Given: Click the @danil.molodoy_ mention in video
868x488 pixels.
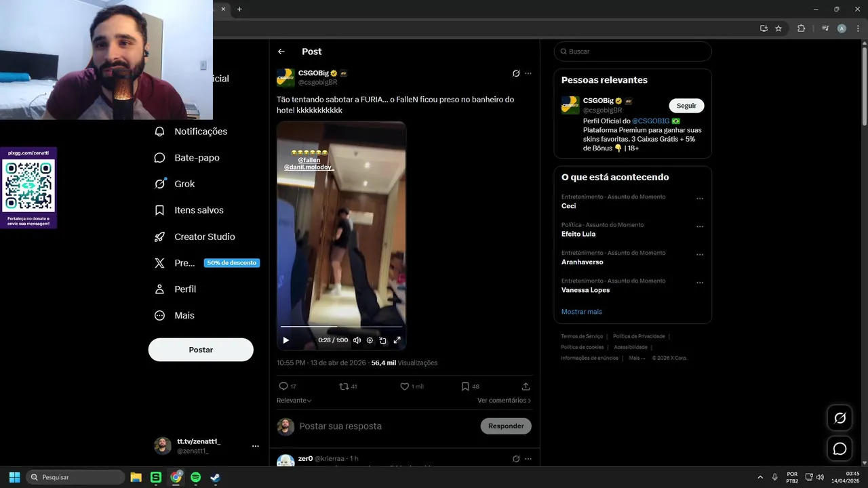Looking at the screenshot, I should tap(309, 167).
